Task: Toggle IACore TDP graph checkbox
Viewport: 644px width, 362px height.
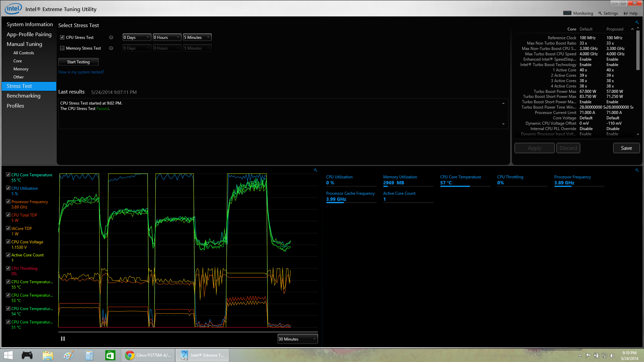Action: 8,228
